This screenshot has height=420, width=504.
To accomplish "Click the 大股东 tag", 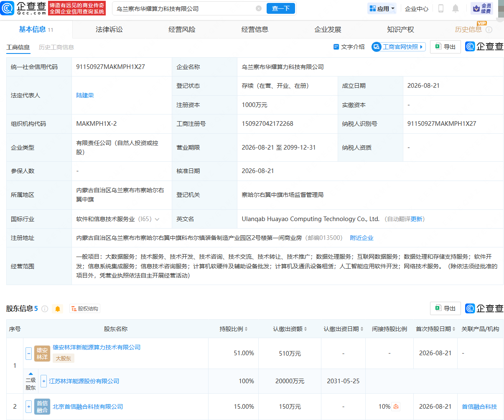I will click(x=63, y=359).
